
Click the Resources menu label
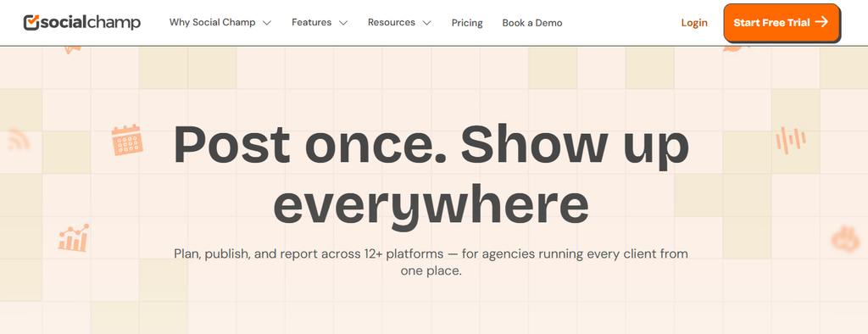click(x=392, y=23)
